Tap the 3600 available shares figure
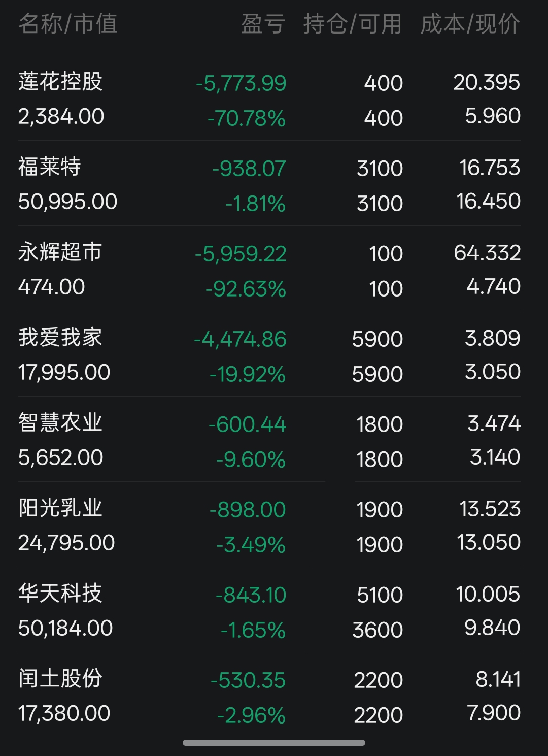Viewport: 548px width, 756px height. [378, 630]
